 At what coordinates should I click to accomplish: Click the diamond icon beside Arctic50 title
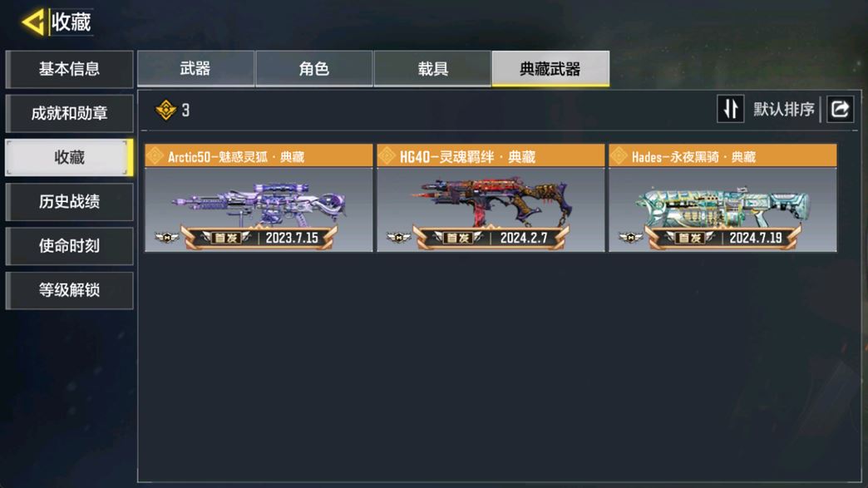(155, 156)
